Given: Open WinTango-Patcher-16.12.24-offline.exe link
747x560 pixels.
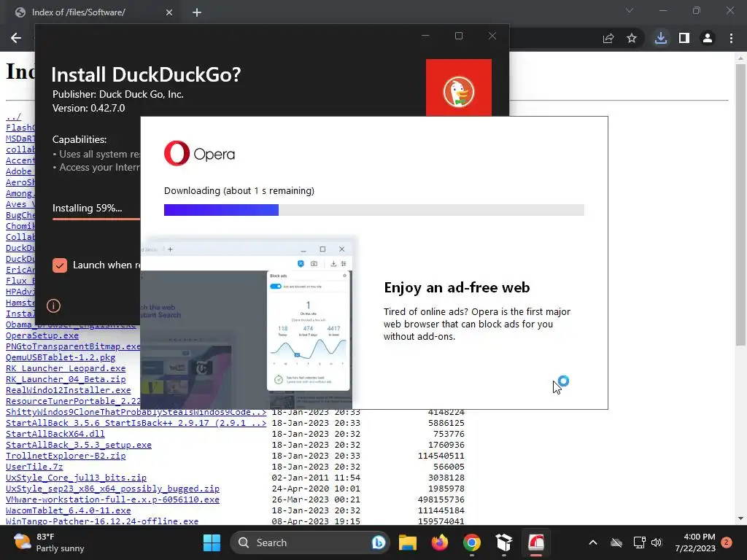Looking at the screenshot, I should (102, 521).
